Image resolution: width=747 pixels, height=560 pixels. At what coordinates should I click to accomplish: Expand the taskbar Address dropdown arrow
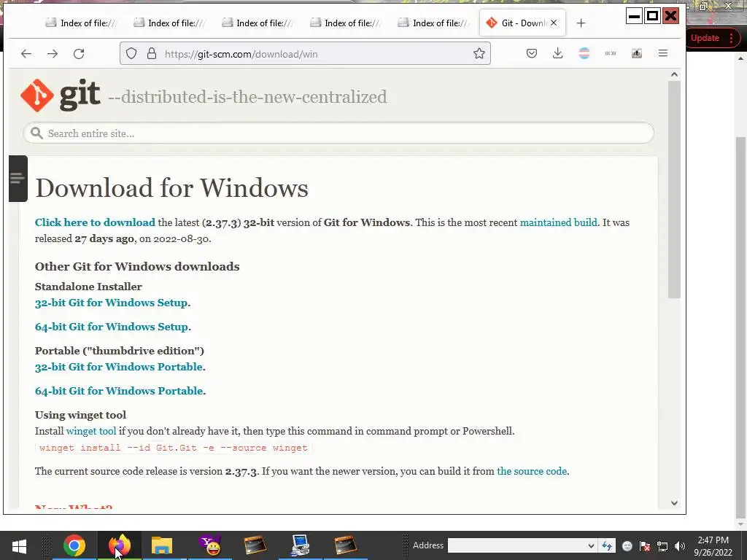point(591,545)
